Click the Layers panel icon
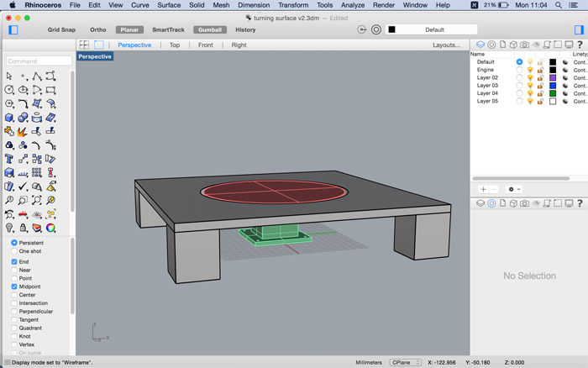588x368 pixels. [480, 45]
